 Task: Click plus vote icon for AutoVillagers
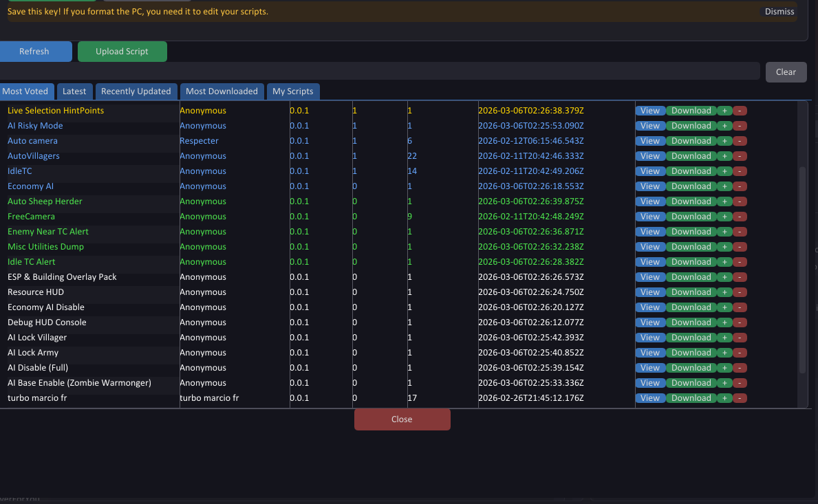click(x=724, y=156)
